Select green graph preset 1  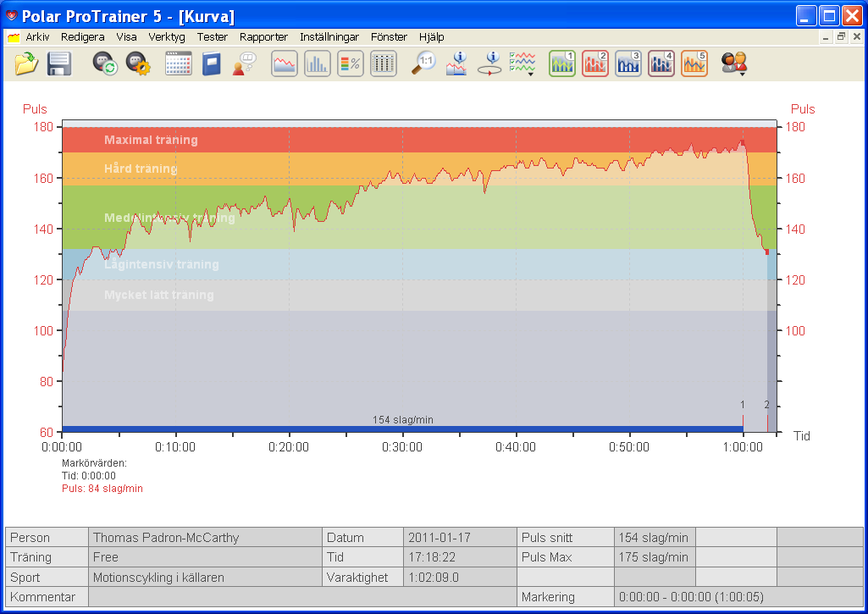pos(562,64)
